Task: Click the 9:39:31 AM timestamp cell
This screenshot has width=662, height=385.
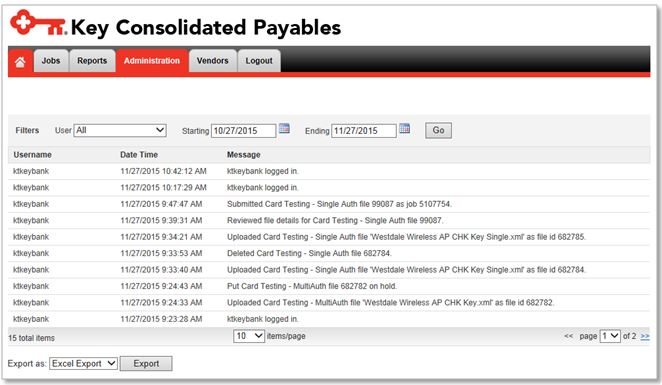Action: pyautogui.click(x=161, y=220)
